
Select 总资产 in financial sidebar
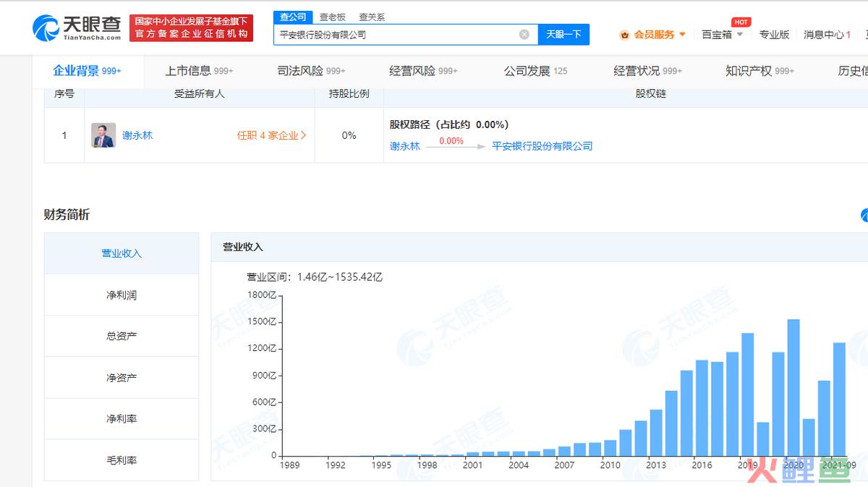point(122,336)
